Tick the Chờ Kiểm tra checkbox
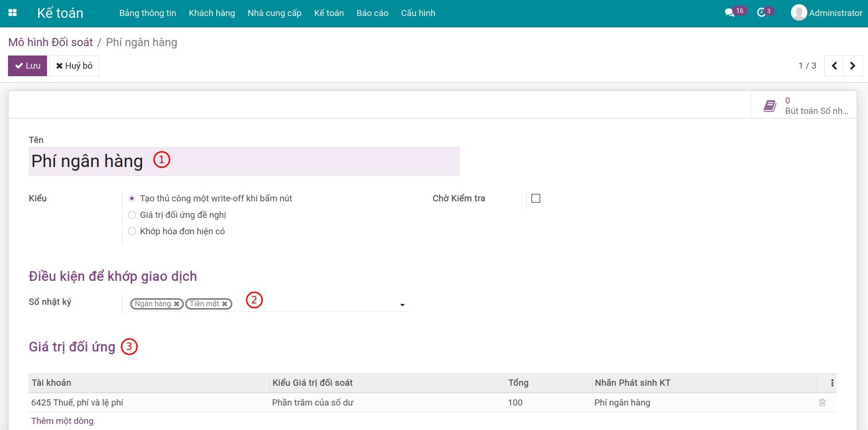The width and height of the screenshot is (868, 430). pos(536,199)
